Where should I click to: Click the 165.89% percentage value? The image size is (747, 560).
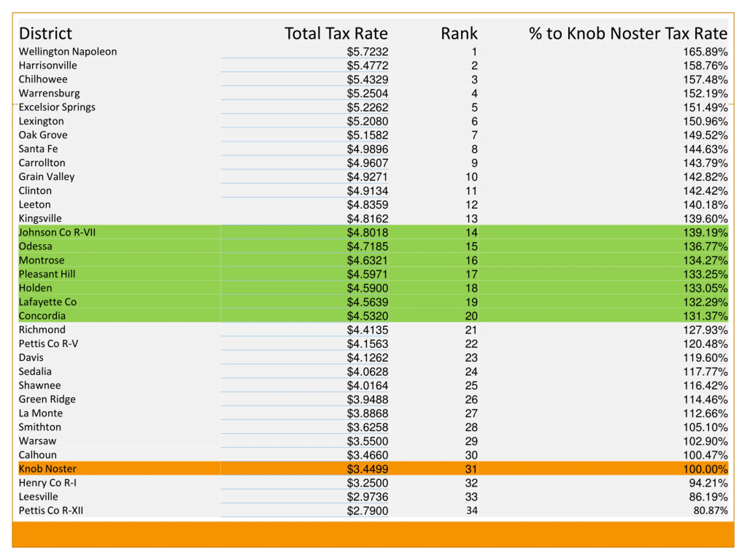tap(705, 52)
